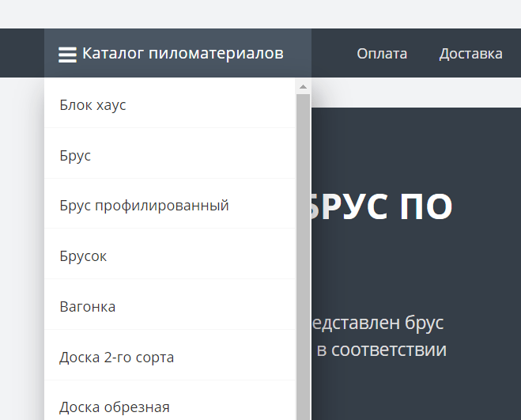Click the scrollbar up arrow
This screenshot has width=521, height=420.
303,85
